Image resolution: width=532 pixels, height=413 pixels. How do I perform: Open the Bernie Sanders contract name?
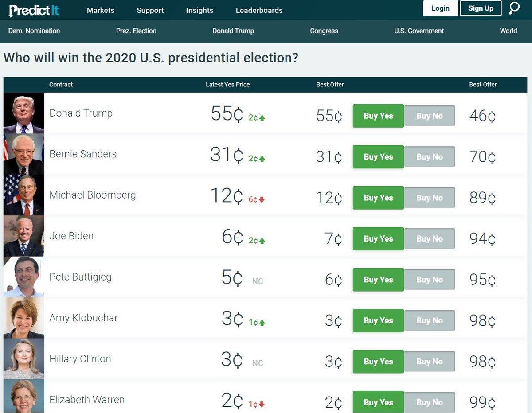83,154
